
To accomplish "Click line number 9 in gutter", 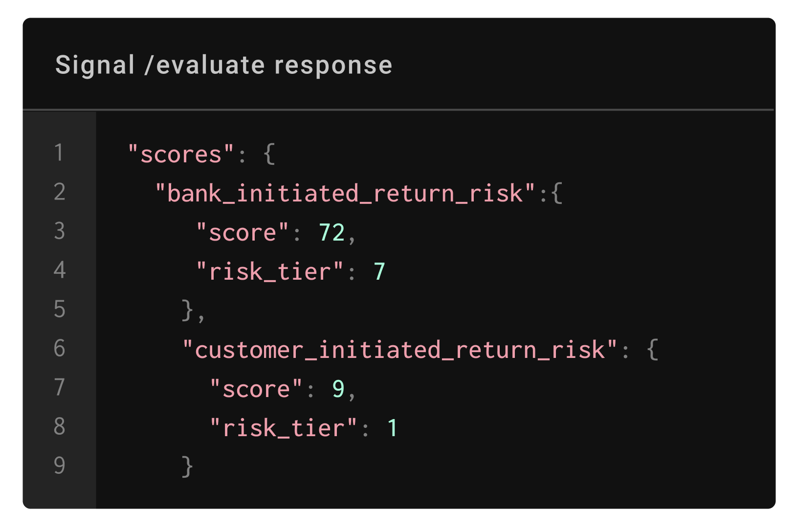I will pyautogui.click(x=59, y=465).
